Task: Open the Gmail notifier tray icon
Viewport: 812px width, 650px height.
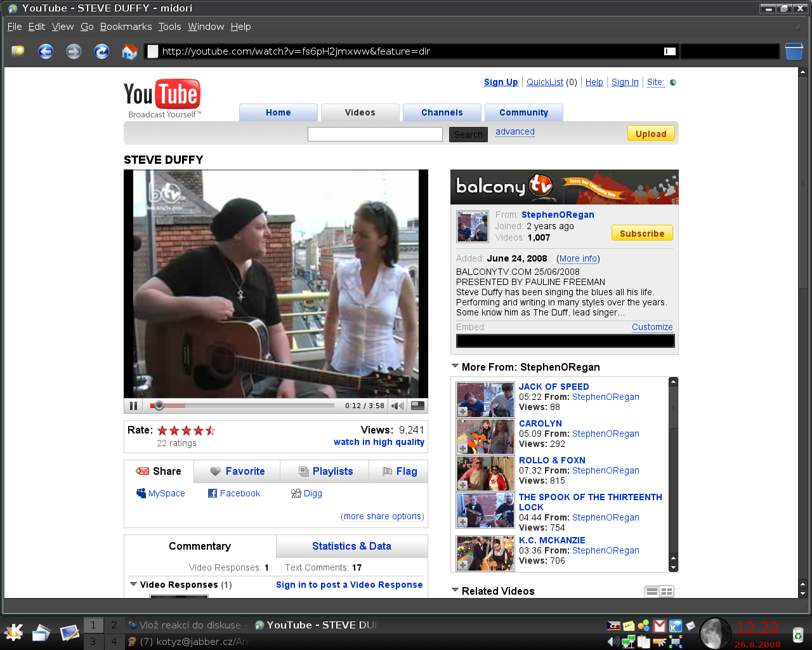Action: [x=660, y=626]
